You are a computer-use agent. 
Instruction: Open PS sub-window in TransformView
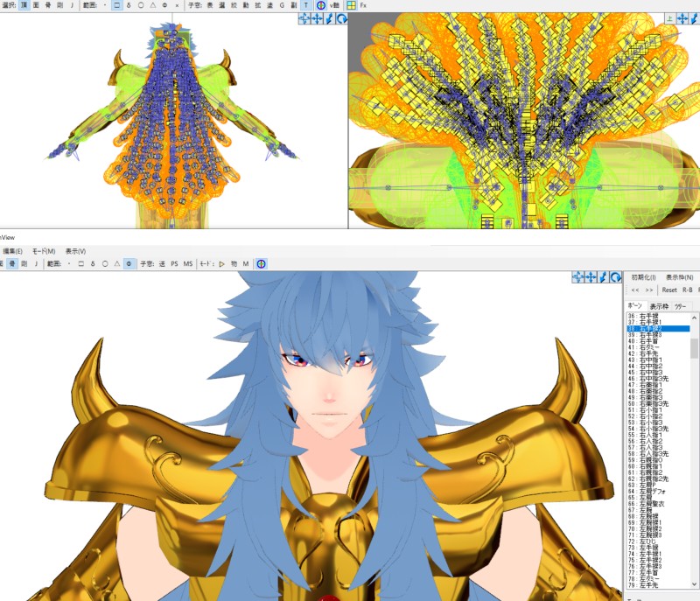coord(174,263)
